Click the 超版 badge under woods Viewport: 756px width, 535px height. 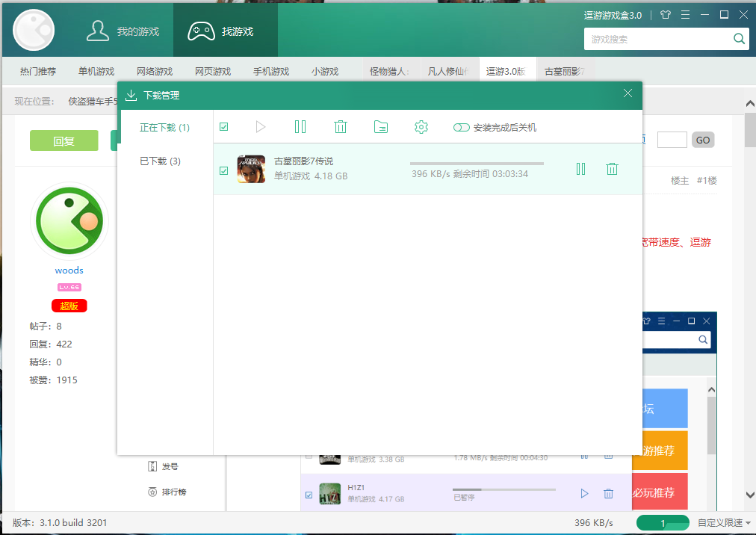pyautogui.click(x=69, y=306)
